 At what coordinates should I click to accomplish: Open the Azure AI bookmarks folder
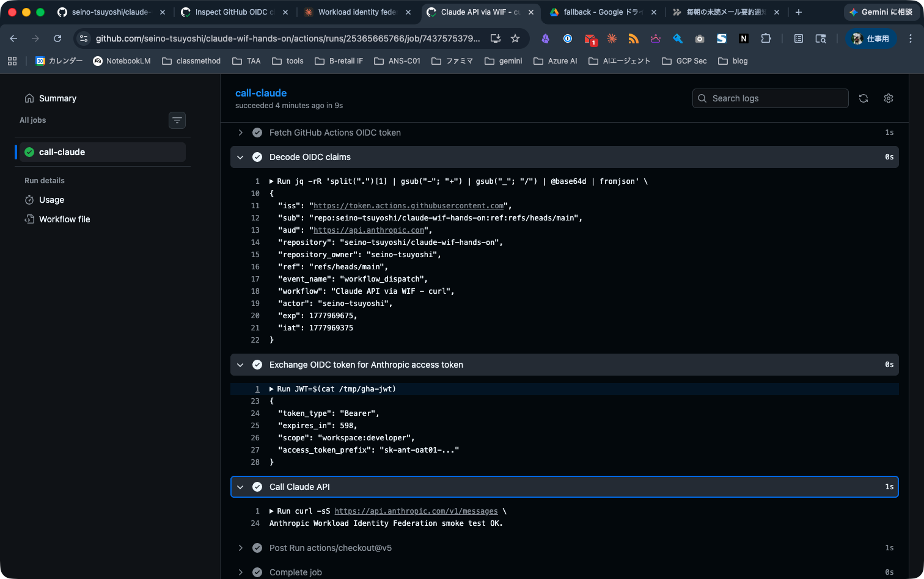click(555, 60)
